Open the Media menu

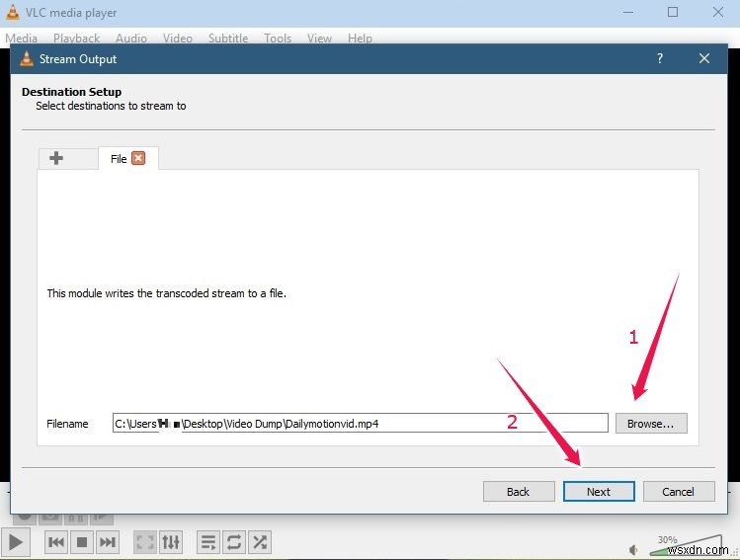(x=21, y=39)
